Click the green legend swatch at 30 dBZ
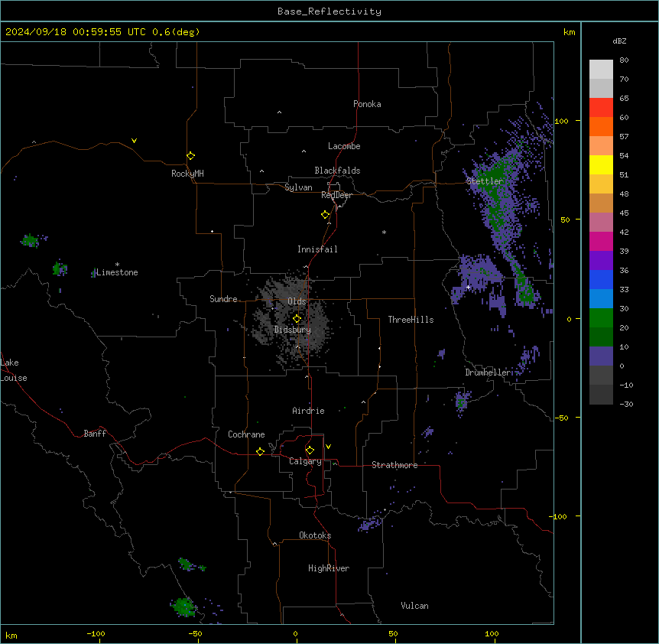Viewport: 659px width, 644px height. tap(601, 318)
